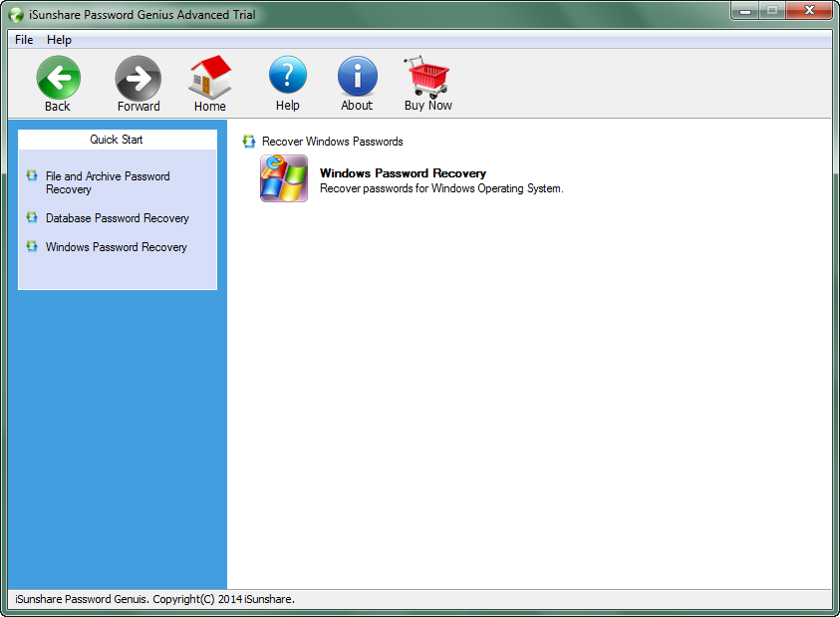
Task: Click Recover Windows Passwords heading text
Action: coord(332,142)
